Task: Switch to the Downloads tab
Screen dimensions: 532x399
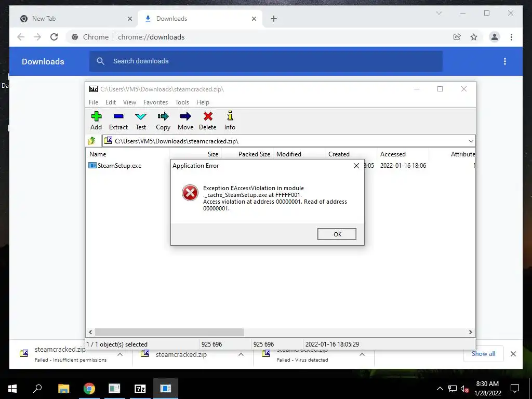Action: [x=199, y=19]
